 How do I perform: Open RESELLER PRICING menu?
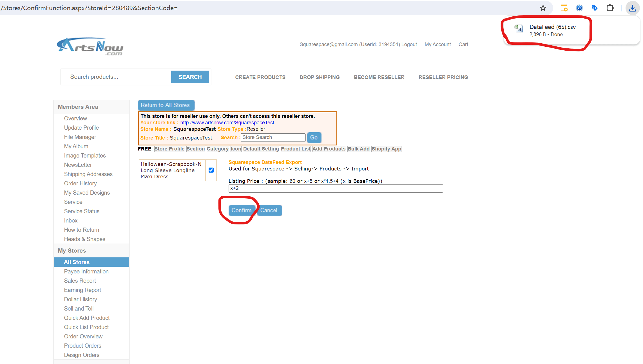(x=443, y=77)
